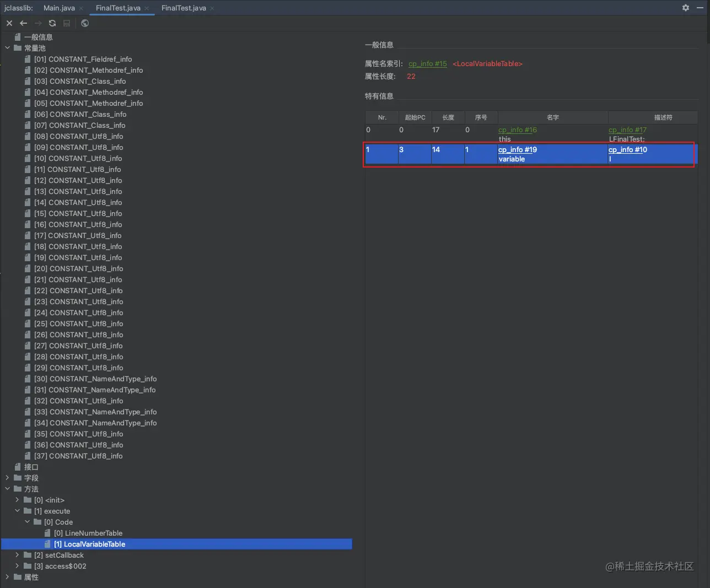This screenshot has width=710, height=588.
Task: Open the cp_info #19 link
Action: 518,150
